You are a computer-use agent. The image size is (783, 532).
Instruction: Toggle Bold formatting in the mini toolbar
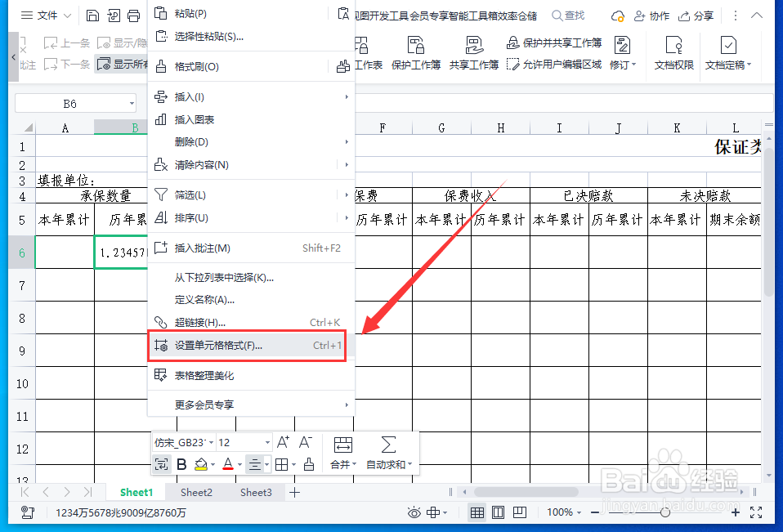point(181,464)
